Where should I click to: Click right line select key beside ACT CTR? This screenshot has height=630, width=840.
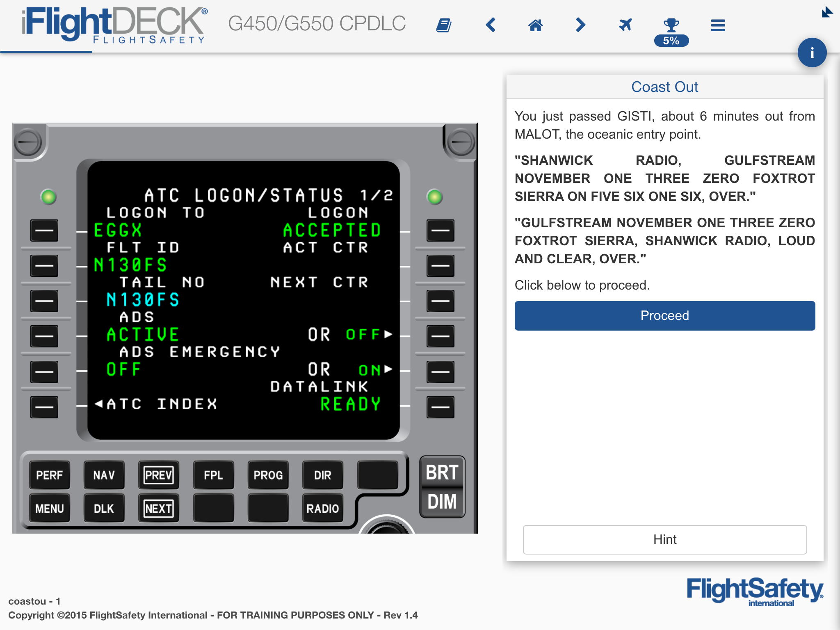(x=440, y=266)
